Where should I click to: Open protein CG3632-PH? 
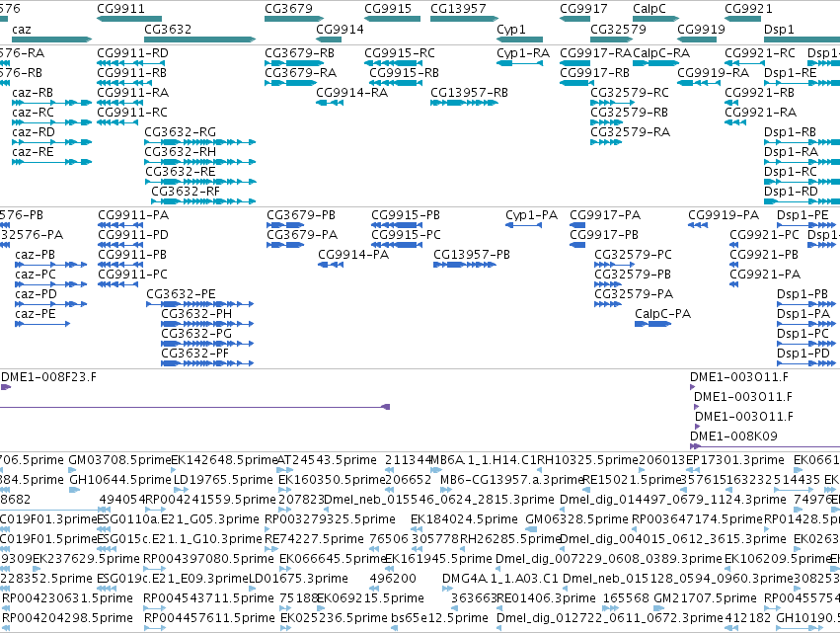[x=196, y=314]
